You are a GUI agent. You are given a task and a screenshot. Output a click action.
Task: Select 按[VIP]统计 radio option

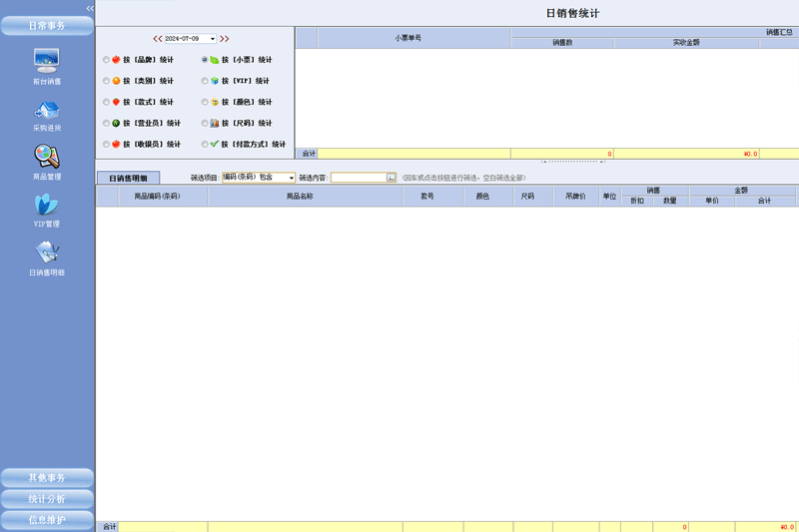click(205, 81)
